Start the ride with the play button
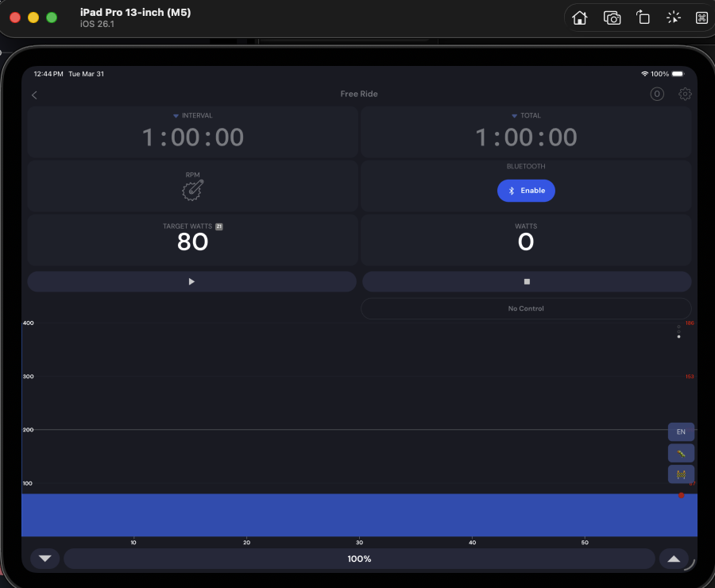715x588 pixels. (191, 281)
